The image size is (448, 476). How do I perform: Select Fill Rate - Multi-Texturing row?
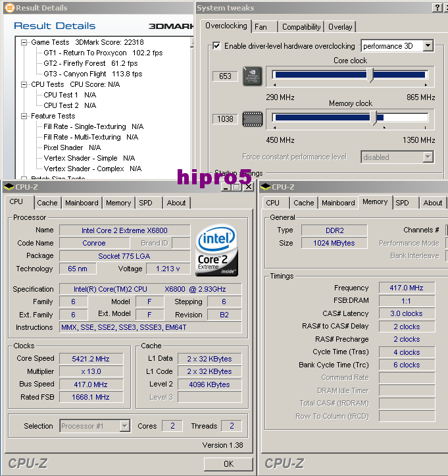pos(91,137)
